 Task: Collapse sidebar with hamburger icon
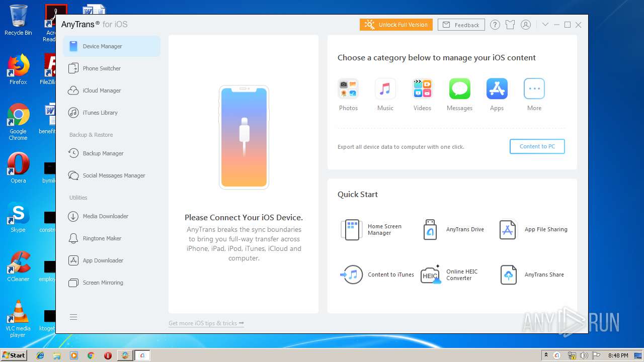pyautogui.click(x=73, y=317)
